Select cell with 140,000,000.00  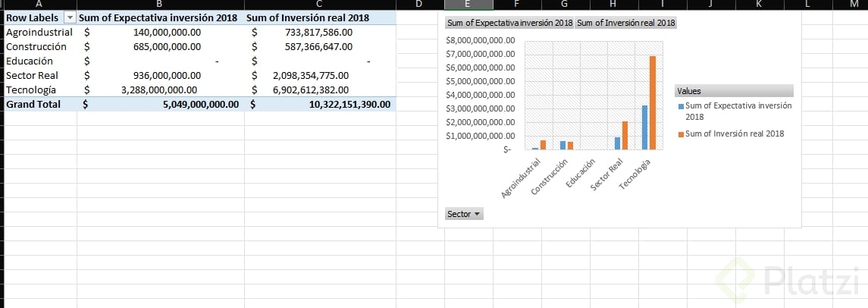161,32
